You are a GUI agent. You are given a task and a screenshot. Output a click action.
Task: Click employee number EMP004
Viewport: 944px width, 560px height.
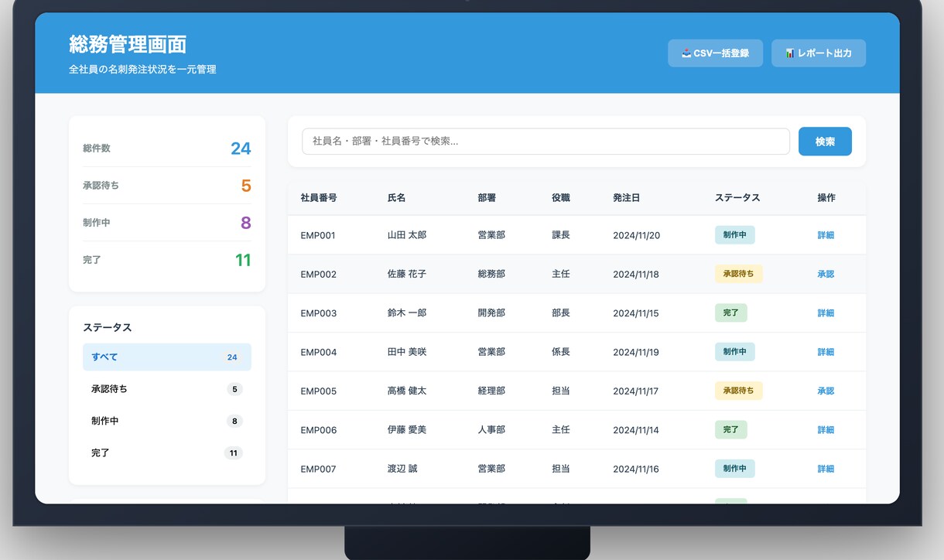pyautogui.click(x=319, y=353)
